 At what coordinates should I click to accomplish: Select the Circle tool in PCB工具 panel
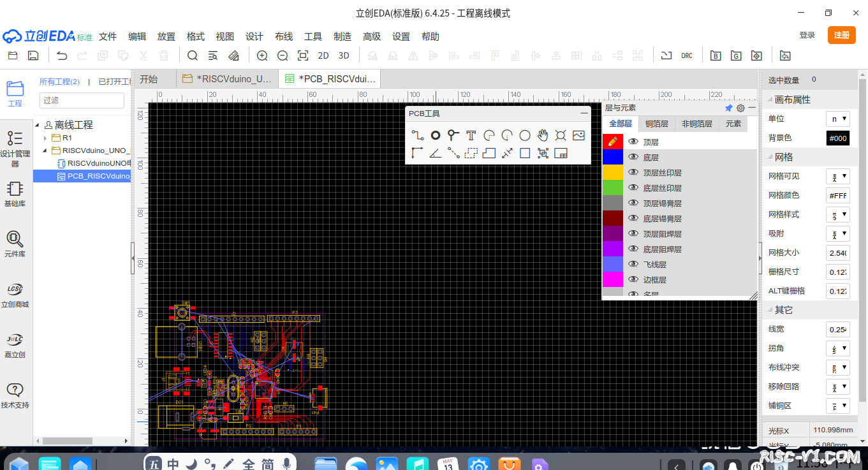pyautogui.click(x=524, y=135)
